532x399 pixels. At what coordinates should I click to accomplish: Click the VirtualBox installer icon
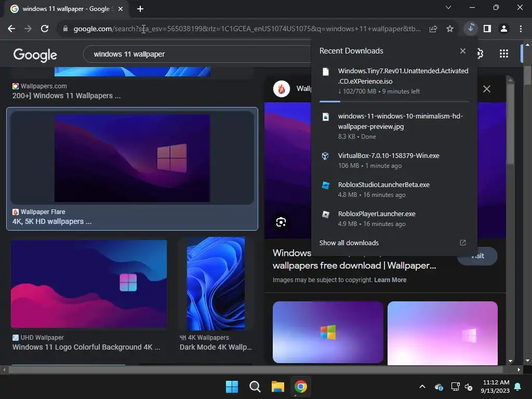tap(325, 156)
